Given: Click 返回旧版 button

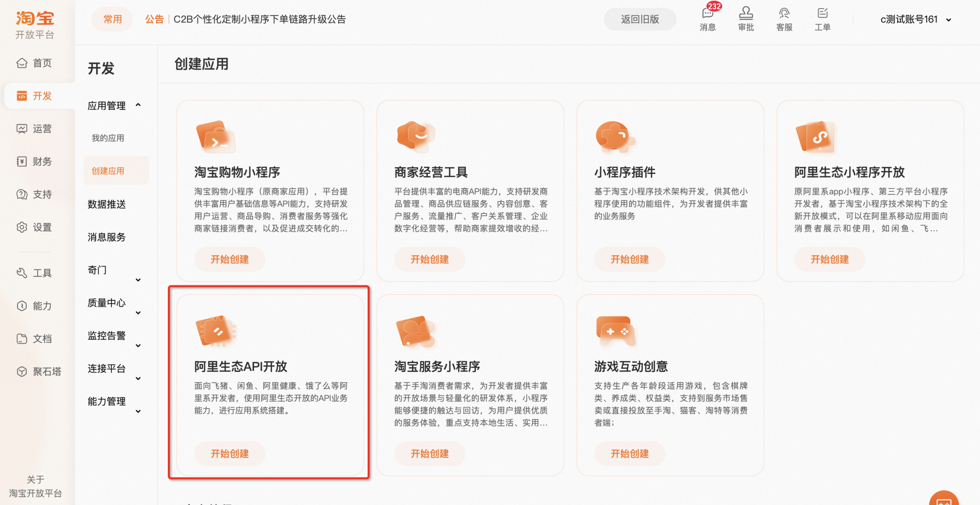Looking at the screenshot, I should point(639,19).
